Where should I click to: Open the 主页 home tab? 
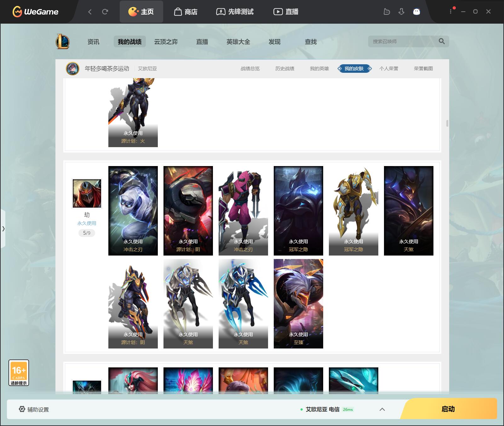[141, 12]
